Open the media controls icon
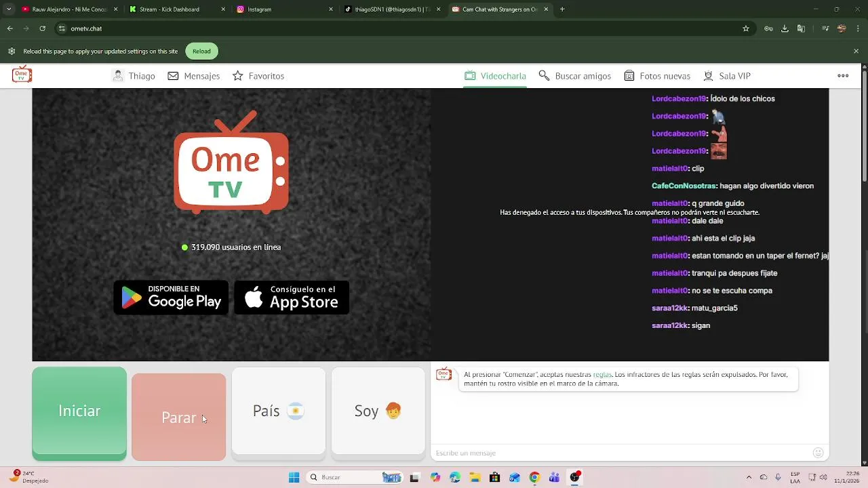This screenshot has width=868, height=488. pos(825,28)
